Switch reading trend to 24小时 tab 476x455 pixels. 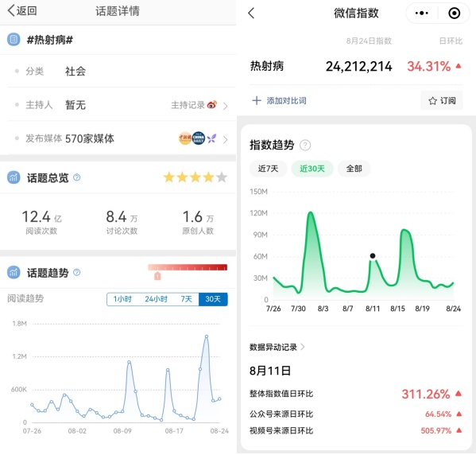click(156, 299)
